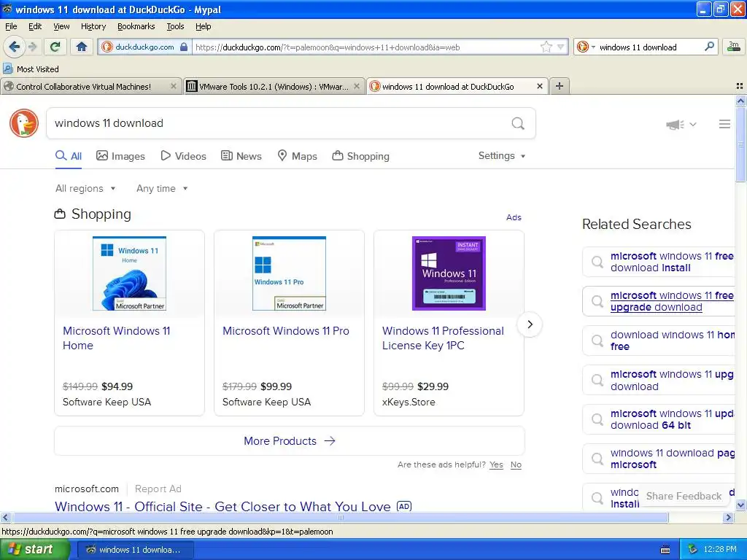Click the system tray keyboard icon
Screen dimensions: 747x560
tap(665, 550)
